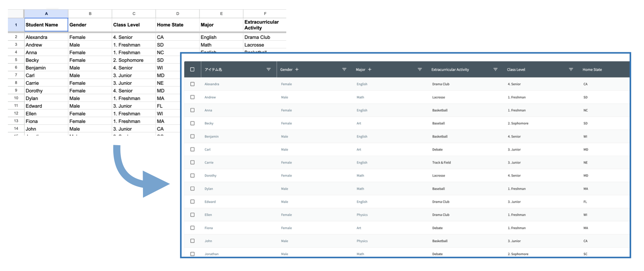Click plus icon next to Major header

click(370, 69)
